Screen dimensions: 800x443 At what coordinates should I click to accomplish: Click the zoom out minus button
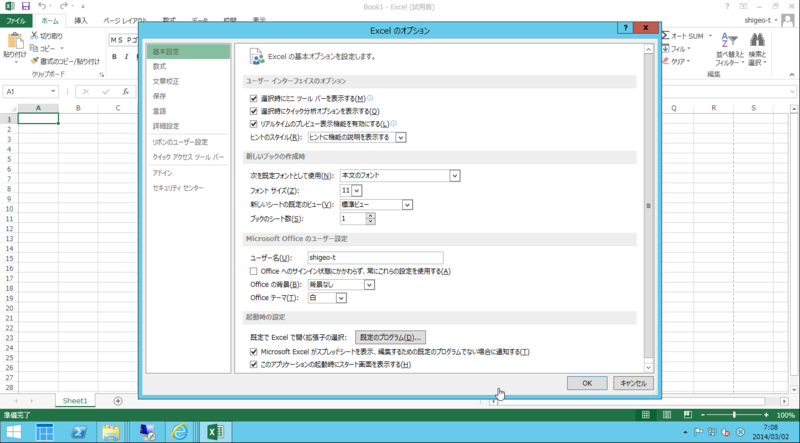click(703, 415)
